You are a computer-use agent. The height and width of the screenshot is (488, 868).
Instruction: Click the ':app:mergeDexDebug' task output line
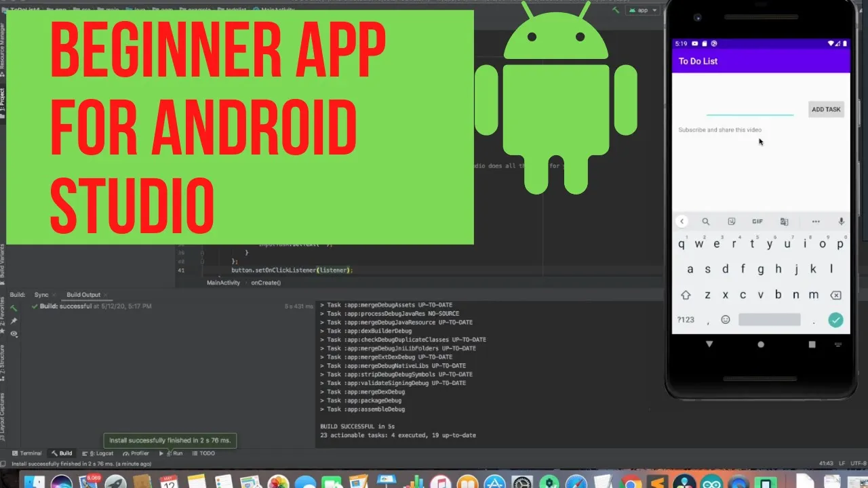(362, 392)
